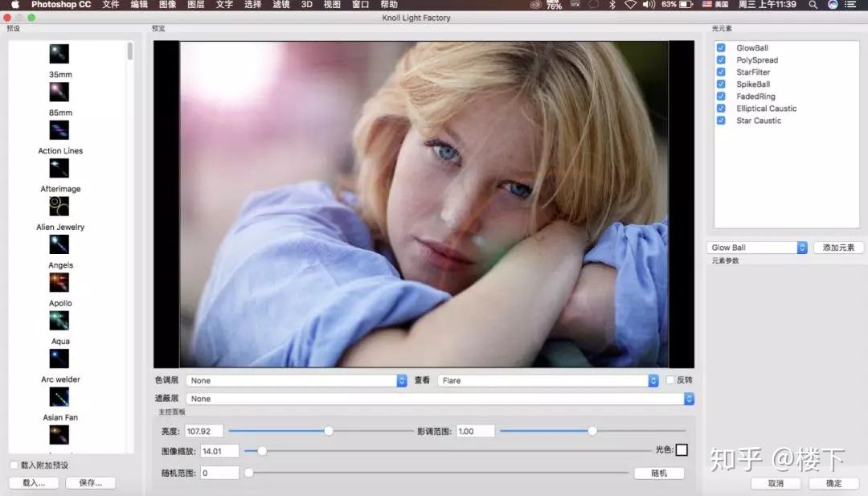Select the Asian Fan preset icon
The width and height of the screenshot is (868, 496).
pyautogui.click(x=59, y=397)
